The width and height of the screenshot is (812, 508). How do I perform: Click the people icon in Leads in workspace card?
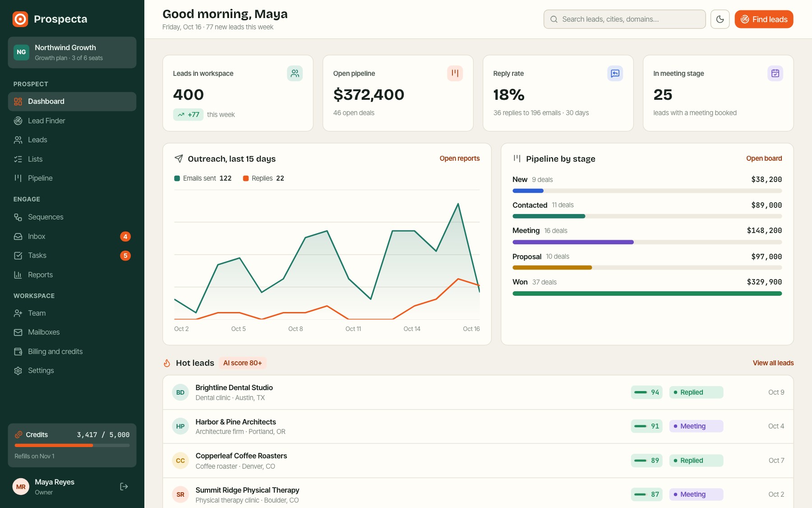(x=295, y=73)
